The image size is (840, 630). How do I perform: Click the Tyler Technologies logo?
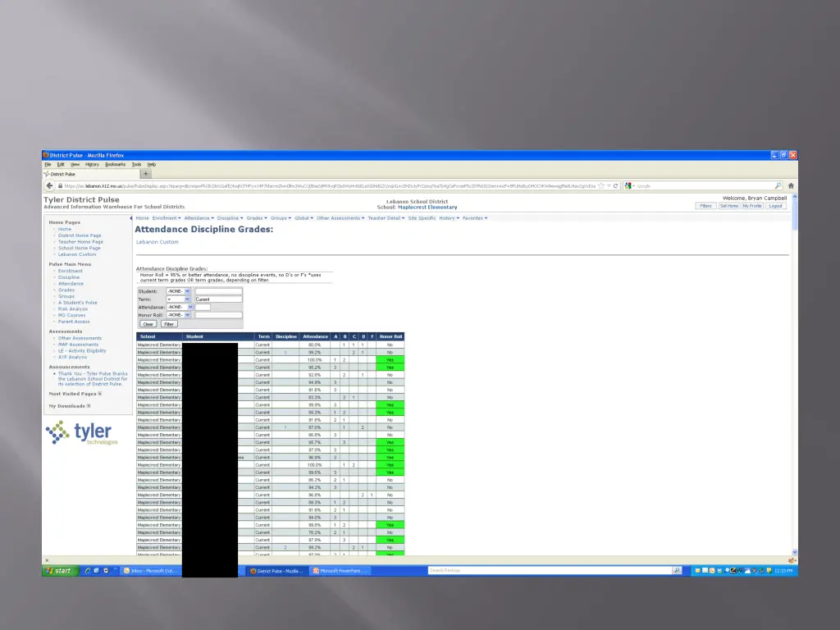click(x=81, y=433)
